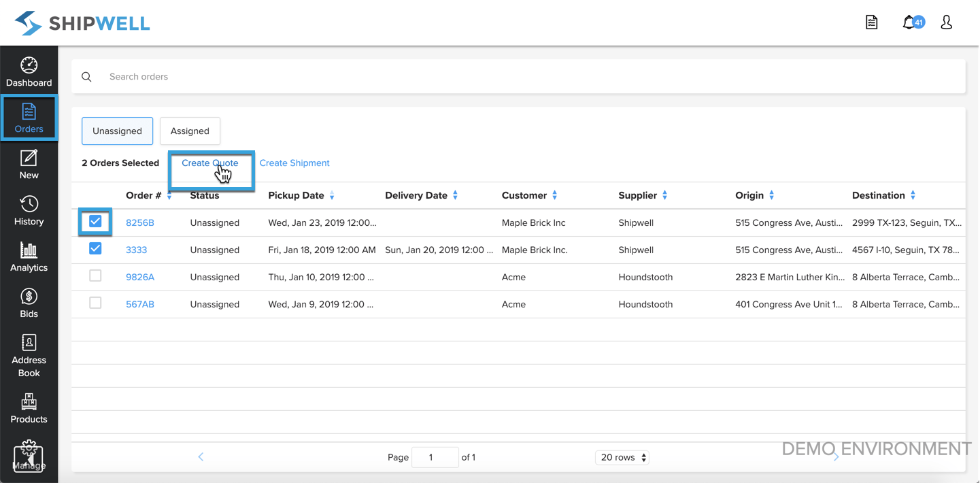Sort by Destination column arrows

[913, 195]
